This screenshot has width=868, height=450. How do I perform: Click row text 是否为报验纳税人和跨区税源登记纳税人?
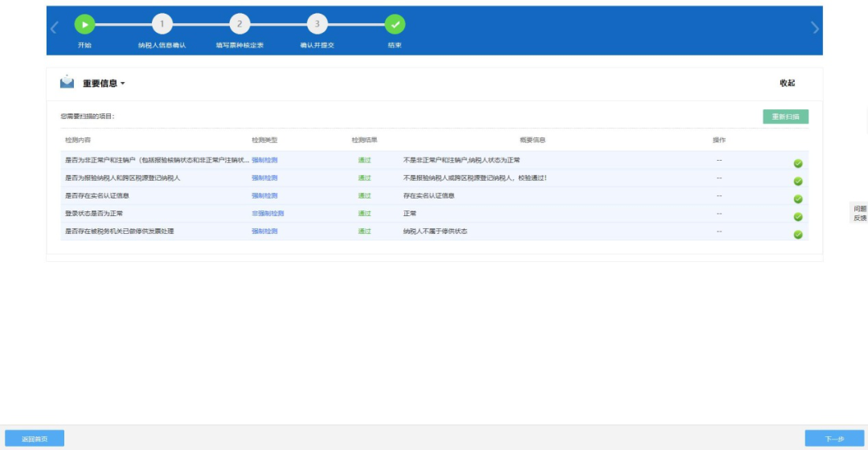(122, 178)
